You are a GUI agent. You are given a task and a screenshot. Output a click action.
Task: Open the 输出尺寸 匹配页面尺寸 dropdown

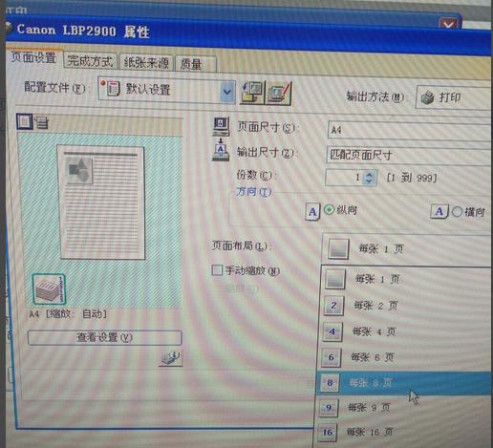coord(410,155)
